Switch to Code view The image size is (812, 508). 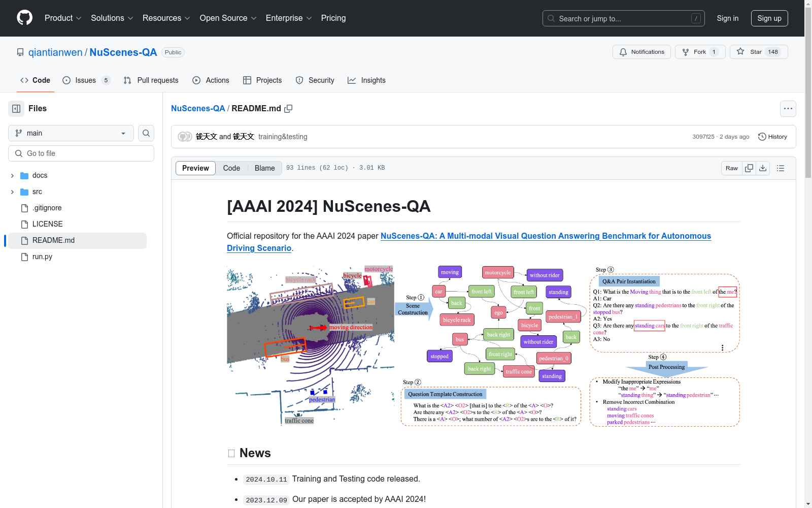pos(231,168)
